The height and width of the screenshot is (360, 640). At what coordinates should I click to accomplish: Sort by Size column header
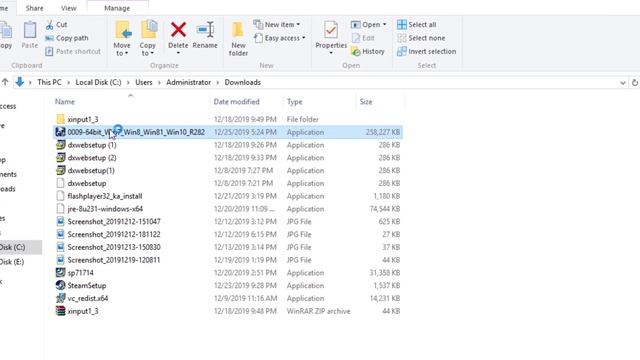coord(366,102)
